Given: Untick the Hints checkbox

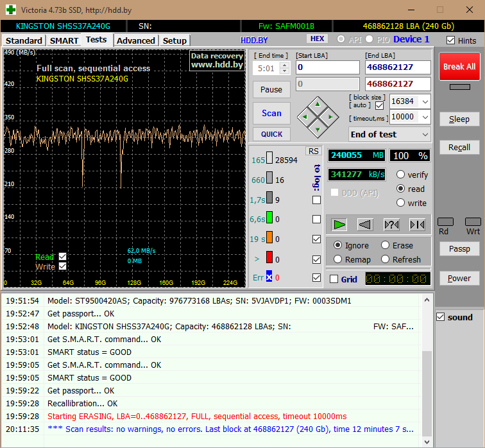Looking at the screenshot, I should coord(451,40).
